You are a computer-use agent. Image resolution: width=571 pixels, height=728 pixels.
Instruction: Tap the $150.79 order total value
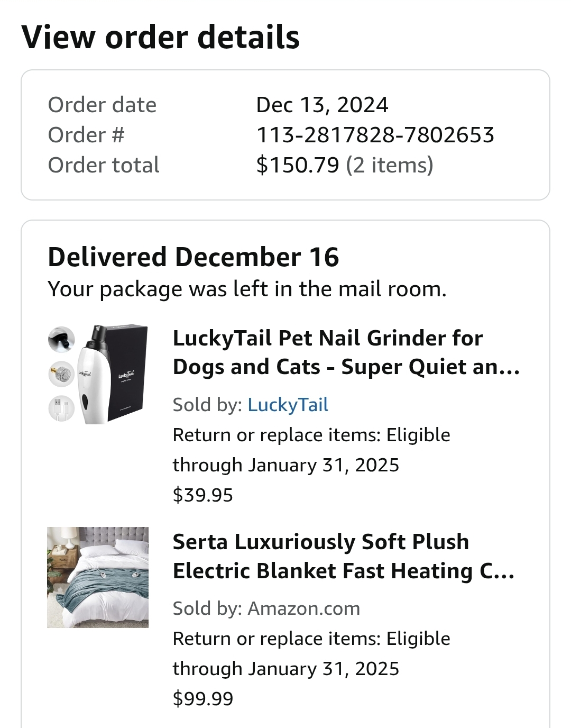tap(297, 165)
